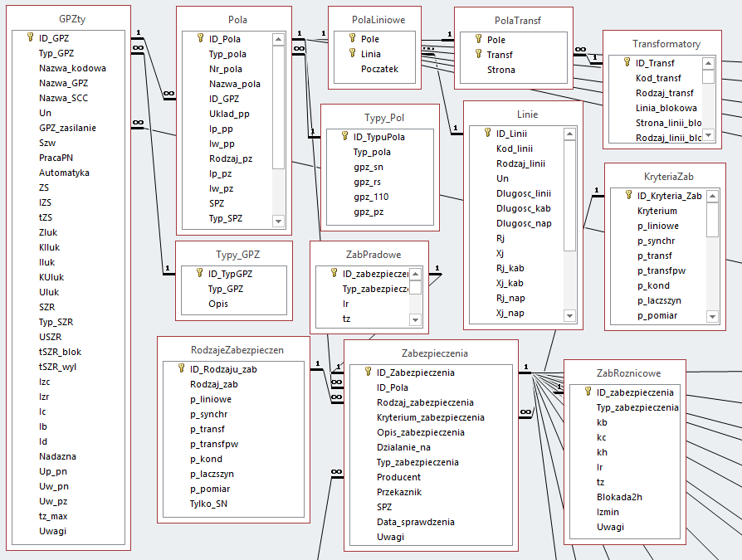Select Izmin field in ZabRoznicowe
Viewport: 742px width, 560px height.
(608, 512)
